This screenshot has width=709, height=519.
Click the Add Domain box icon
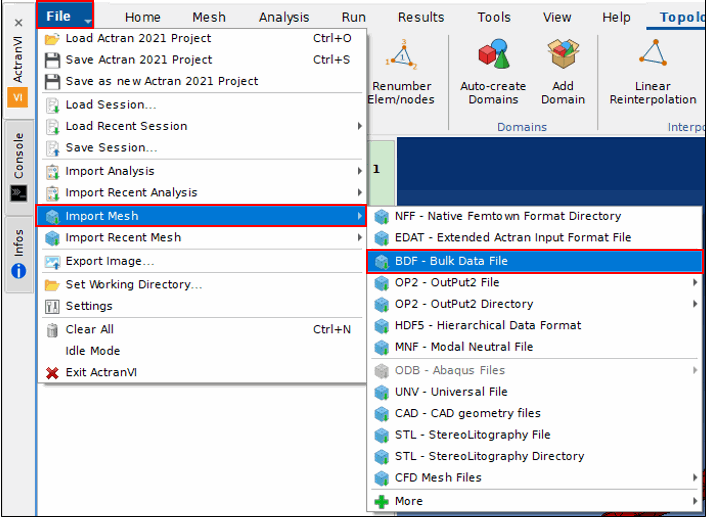[563, 54]
